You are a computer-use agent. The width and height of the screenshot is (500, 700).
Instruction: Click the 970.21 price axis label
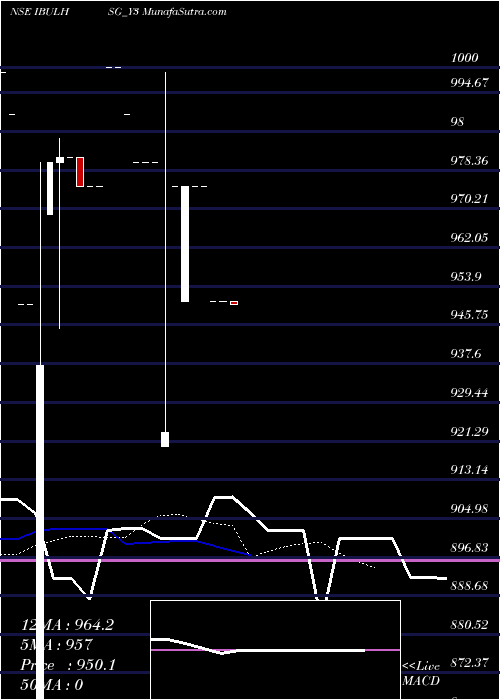coord(469,199)
